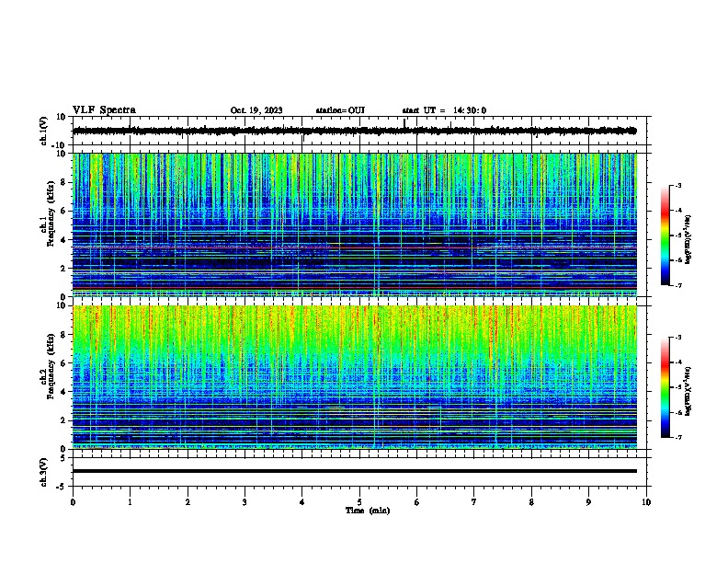Viewport: 728px width, 563px height.
Task: Click the "ch.1(V)" waveform axis label
Action: click(x=44, y=131)
